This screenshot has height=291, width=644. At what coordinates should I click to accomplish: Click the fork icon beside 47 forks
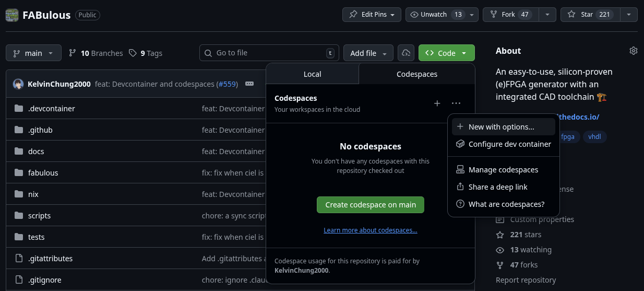(500, 265)
